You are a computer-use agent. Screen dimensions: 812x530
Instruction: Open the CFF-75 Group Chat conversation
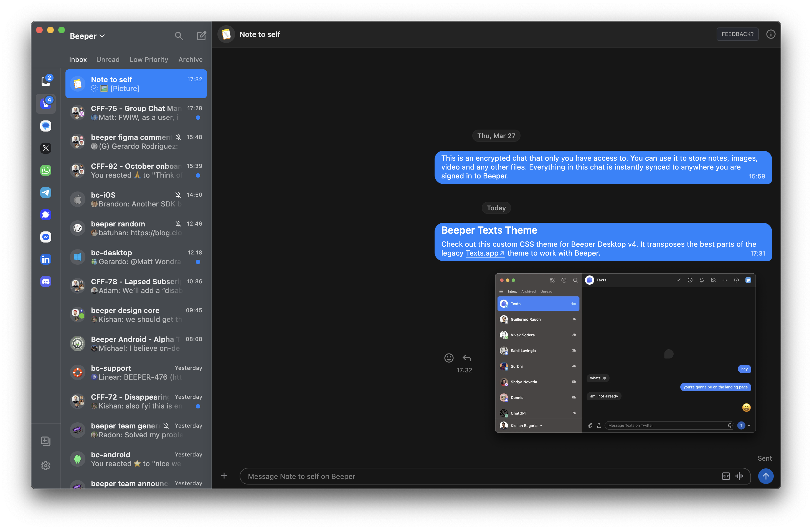(136, 113)
